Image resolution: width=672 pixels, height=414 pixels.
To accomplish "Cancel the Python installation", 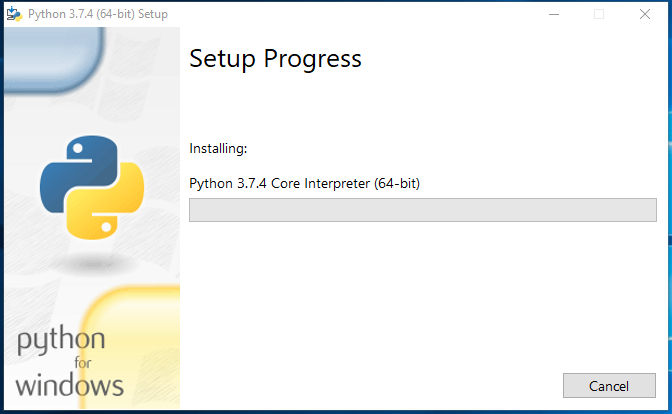I will (609, 385).
